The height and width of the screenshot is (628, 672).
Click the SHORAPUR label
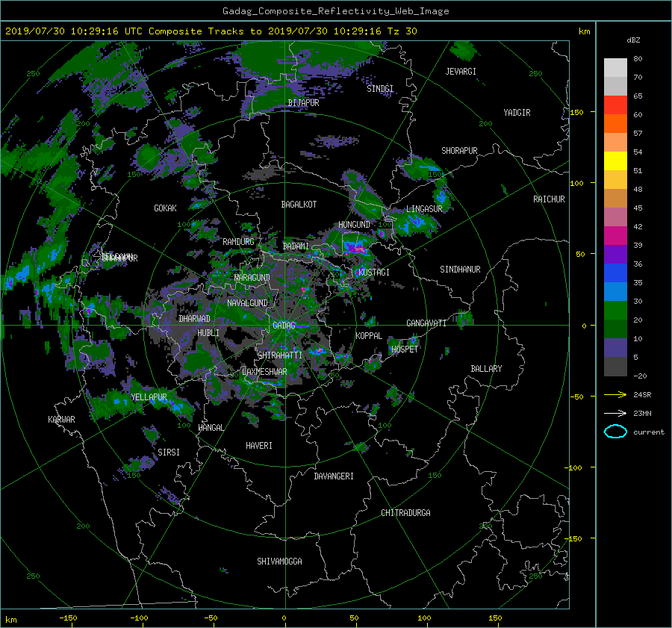459,151
